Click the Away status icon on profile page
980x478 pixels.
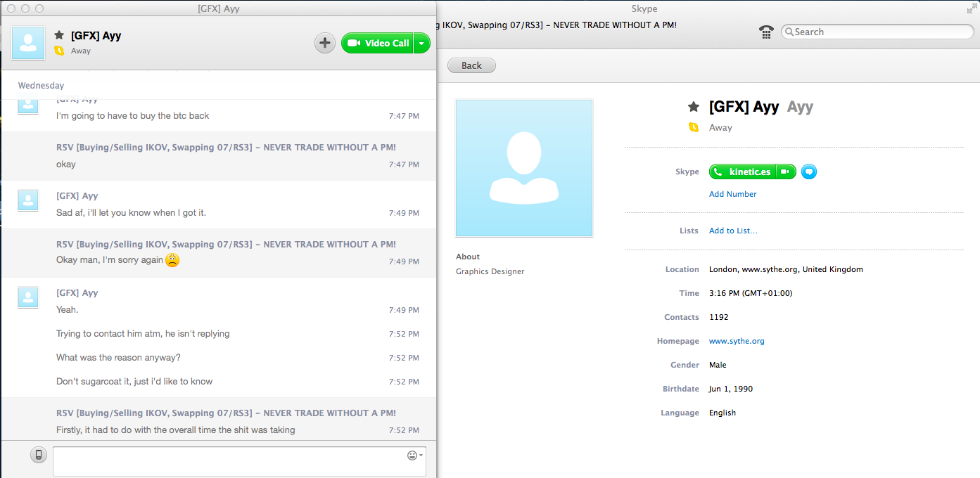click(x=694, y=127)
